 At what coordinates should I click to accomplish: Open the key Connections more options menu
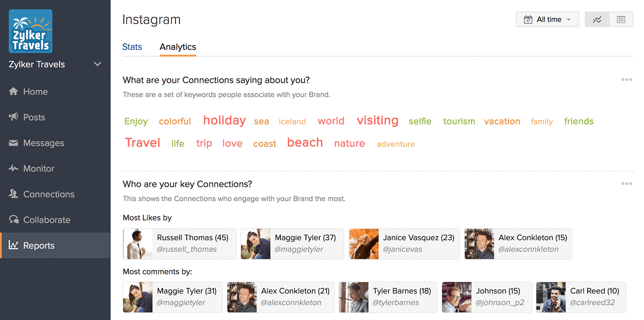point(626,184)
